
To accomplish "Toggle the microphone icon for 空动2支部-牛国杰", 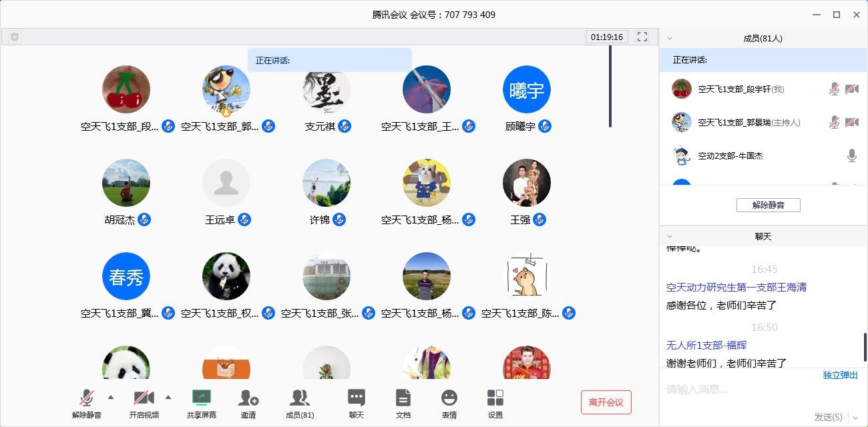I will pyautogui.click(x=851, y=155).
